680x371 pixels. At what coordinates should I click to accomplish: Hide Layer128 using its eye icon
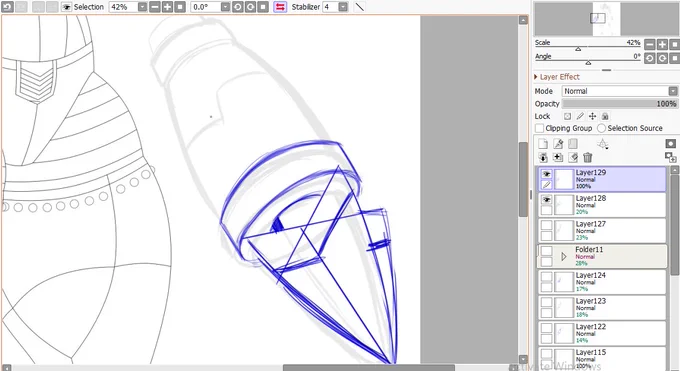tap(546, 200)
